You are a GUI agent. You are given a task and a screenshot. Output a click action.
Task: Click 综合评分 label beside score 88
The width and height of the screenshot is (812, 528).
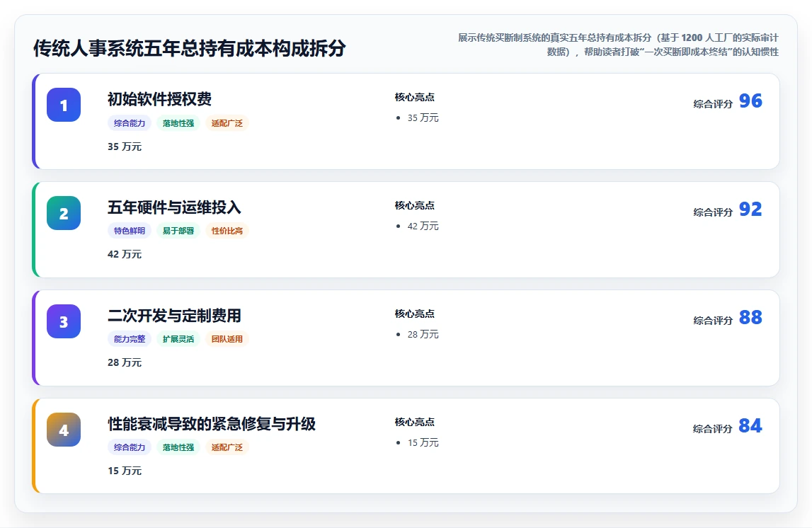pos(713,320)
